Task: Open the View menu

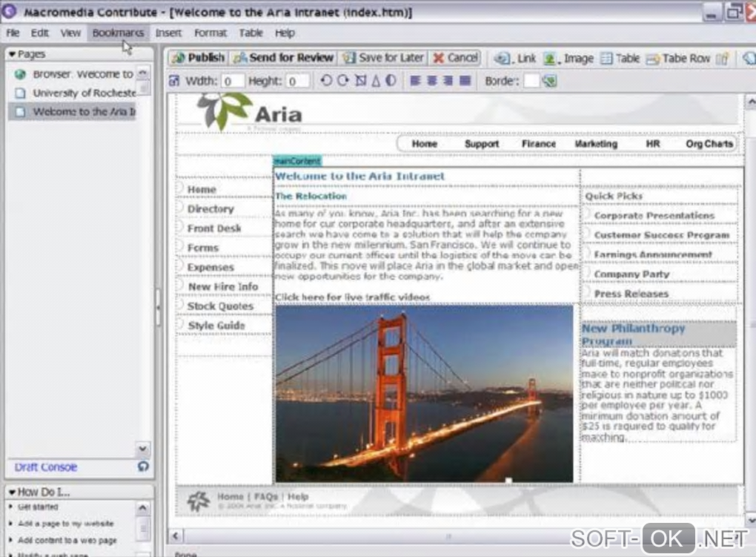Action: pos(70,33)
